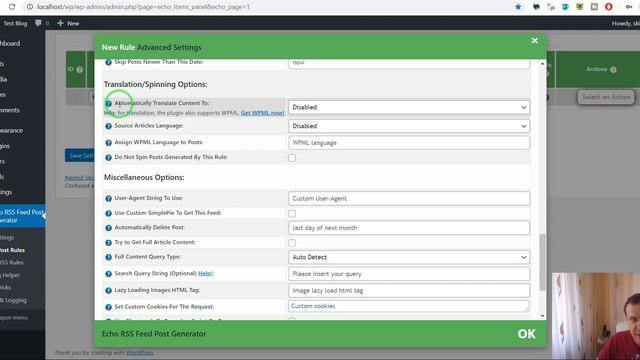Show help for Assign WPML Language to Posts
Image resolution: width=640 pixels, height=360 pixels.
(x=109, y=143)
